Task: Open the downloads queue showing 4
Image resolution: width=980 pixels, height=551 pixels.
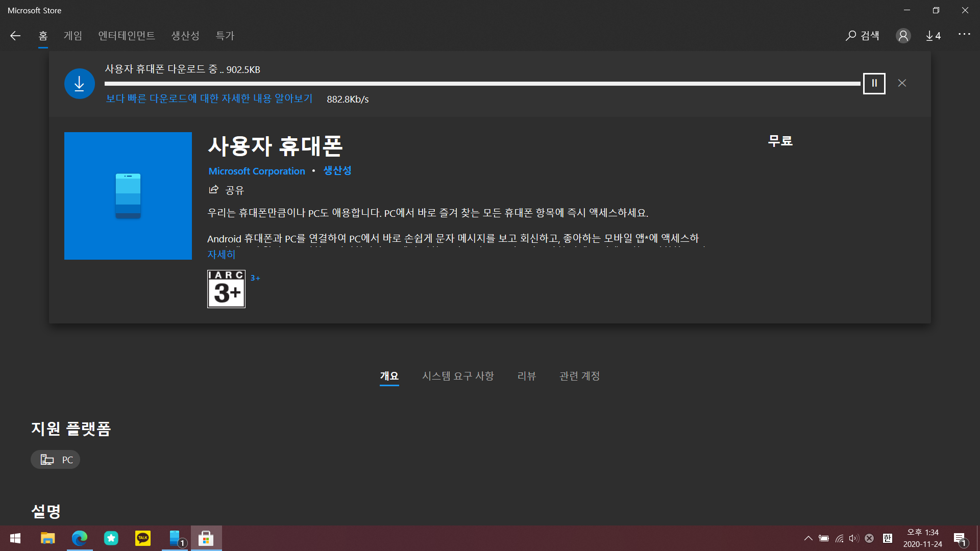Action: tap(933, 36)
